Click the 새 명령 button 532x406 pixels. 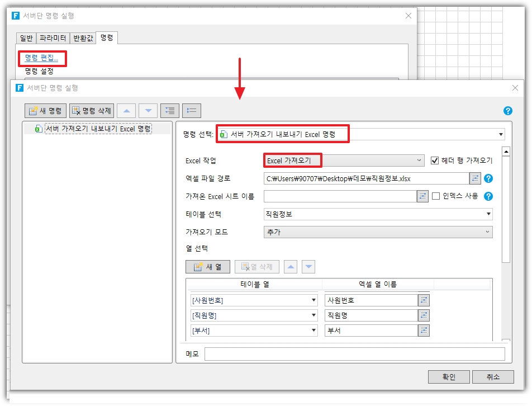pyautogui.click(x=45, y=111)
